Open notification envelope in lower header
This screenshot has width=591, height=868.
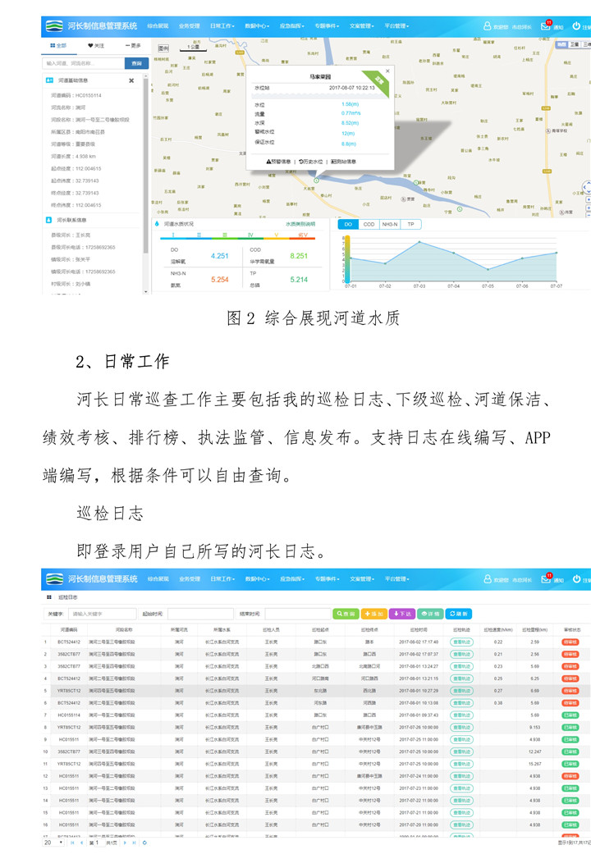(546, 578)
